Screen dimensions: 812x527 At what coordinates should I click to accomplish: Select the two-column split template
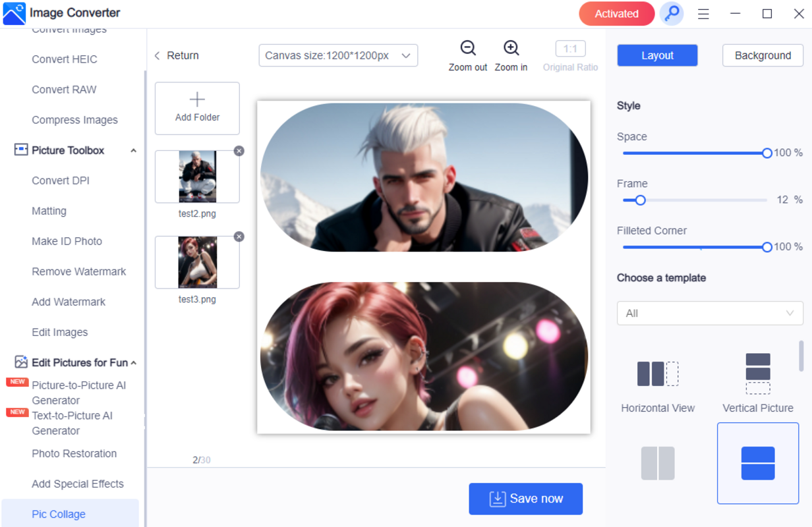coord(658,463)
